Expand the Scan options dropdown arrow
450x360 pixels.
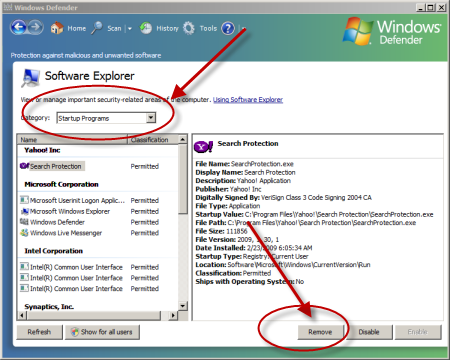pyautogui.click(x=130, y=29)
